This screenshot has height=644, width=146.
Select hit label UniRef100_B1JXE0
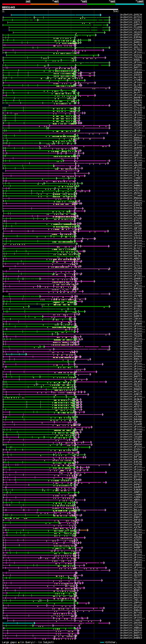point(131,85)
